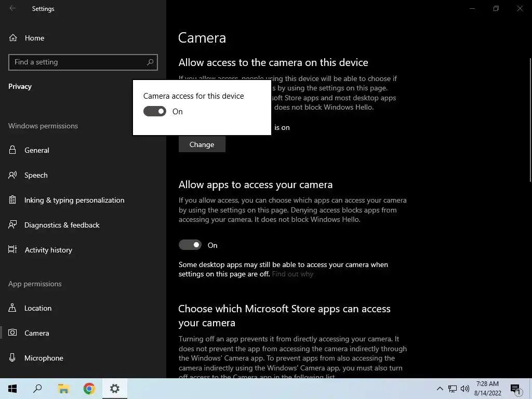Screen dimensions: 532x399
Task: Close the Settings window
Action: pyautogui.click(x=520, y=8)
